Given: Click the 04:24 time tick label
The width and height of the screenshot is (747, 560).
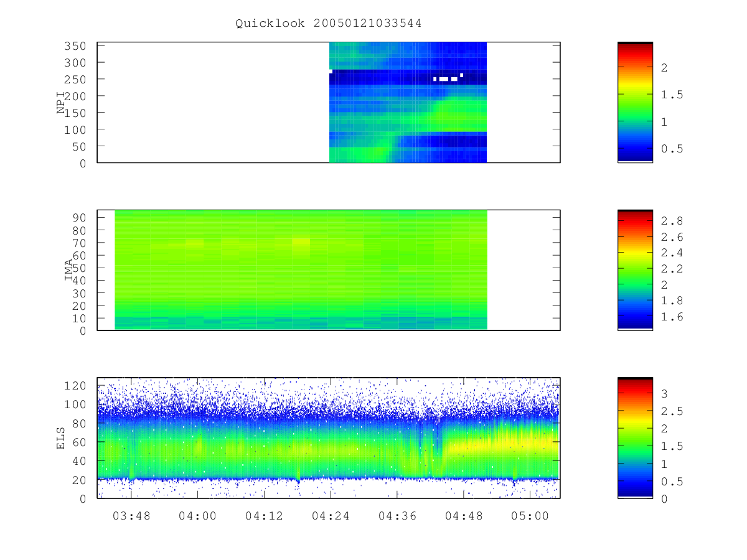Looking at the screenshot, I should tap(330, 516).
